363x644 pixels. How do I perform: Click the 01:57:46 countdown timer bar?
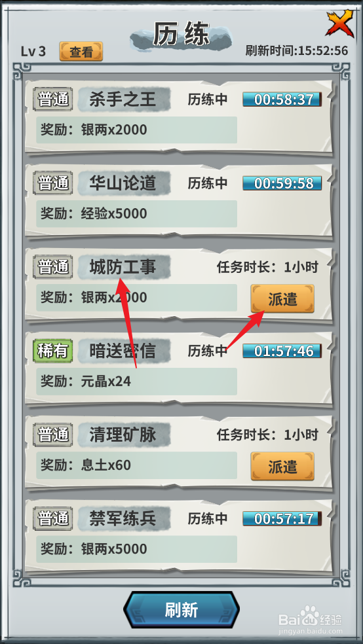(x=282, y=351)
